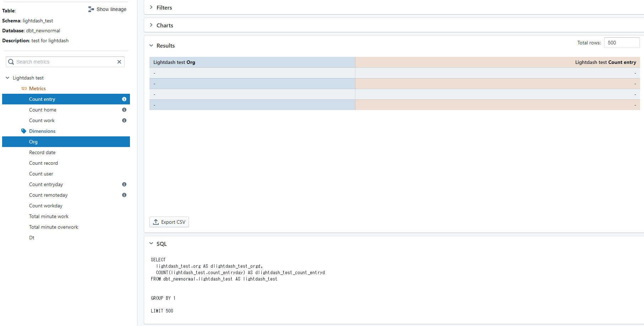Click the info icon beside Count work

(x=124, y=120)
